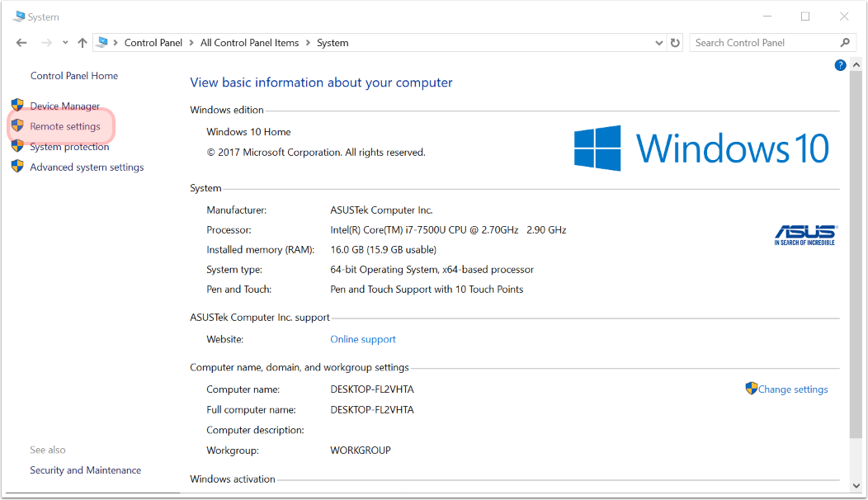
Task: Open the recent locations dropdown chevron
Action: (x=65, y=43)
